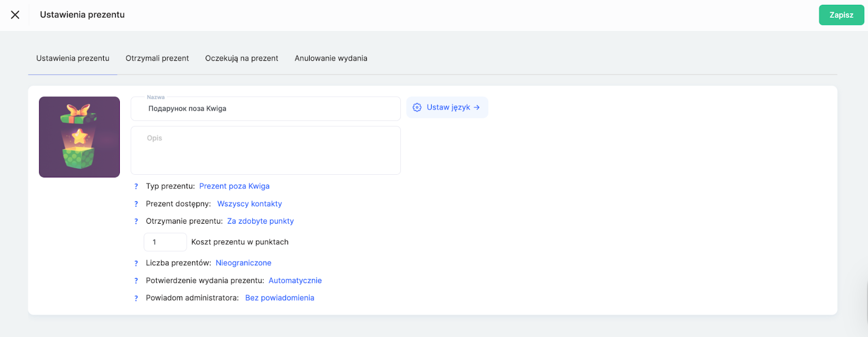Expand the Wszyscy kontakty availability selector
Screen dimensions: 868x337
click(x=249, y=204)
